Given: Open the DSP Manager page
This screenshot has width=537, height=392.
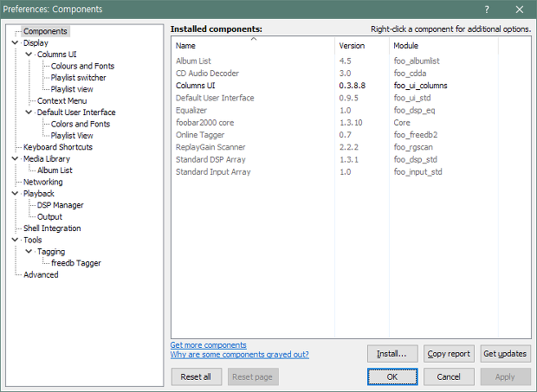Looking at the screenshot, I should pyautogui.click(x=61, y=205).
